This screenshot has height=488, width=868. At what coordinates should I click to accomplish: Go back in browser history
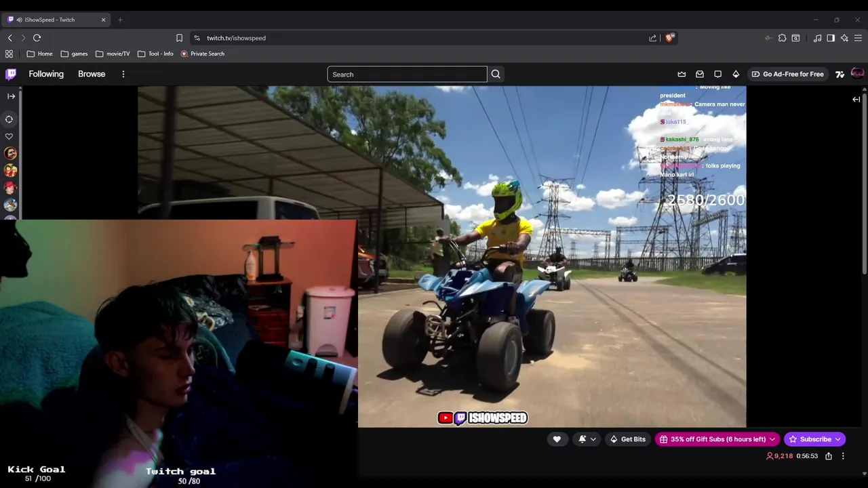9,38
